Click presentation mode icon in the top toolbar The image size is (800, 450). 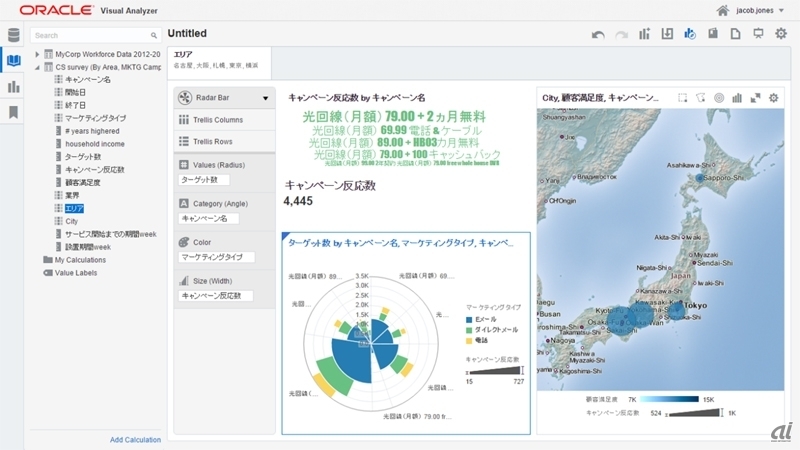coord(758,34)
